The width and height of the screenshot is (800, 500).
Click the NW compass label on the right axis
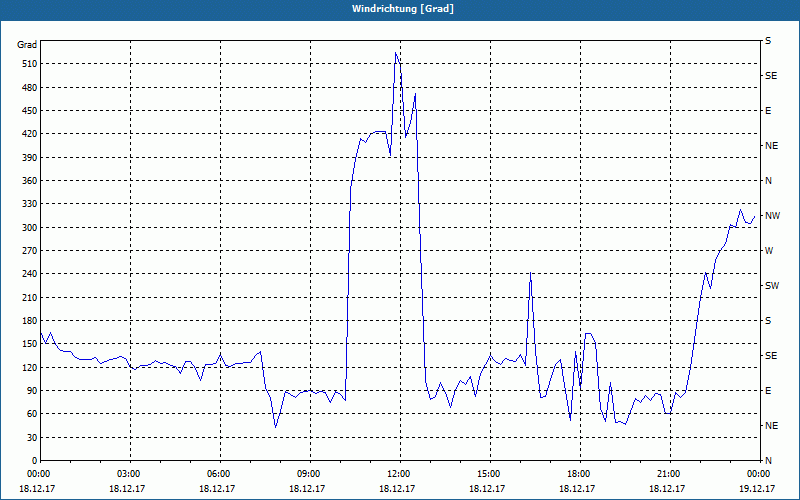coord(772,216)
